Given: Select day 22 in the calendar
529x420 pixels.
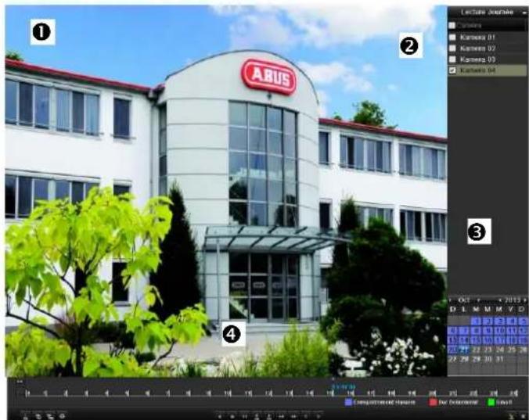Looking at the screenshot, I should (476, 350).
